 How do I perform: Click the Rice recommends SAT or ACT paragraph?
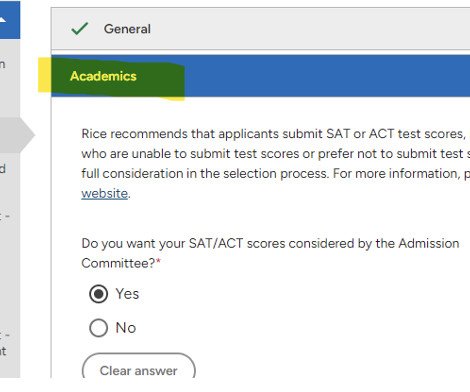pos(276,163)
